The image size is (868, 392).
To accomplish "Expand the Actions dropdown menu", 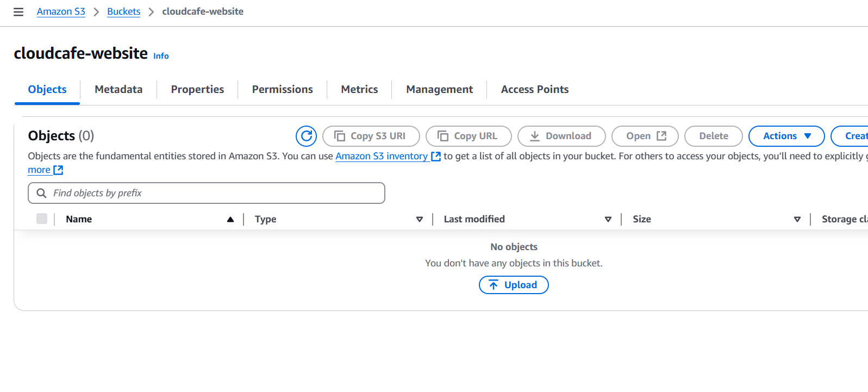I will point(786,136).
